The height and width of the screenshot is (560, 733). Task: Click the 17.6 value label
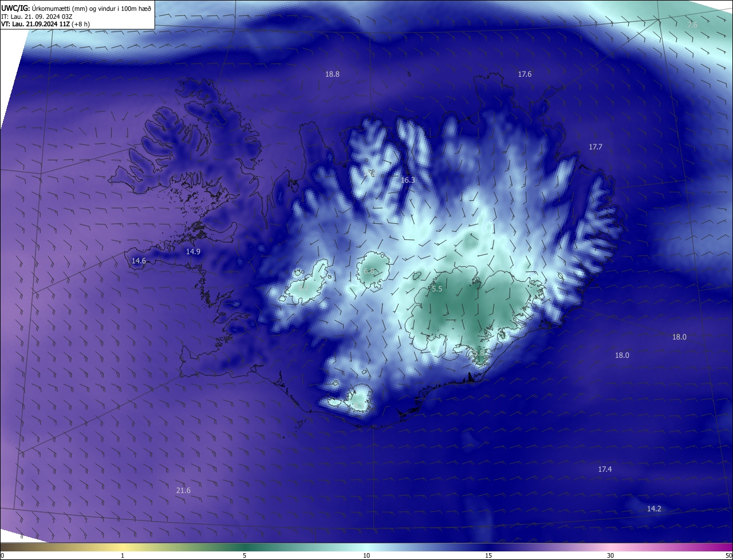pyautogui.click(x=525, y=74)
